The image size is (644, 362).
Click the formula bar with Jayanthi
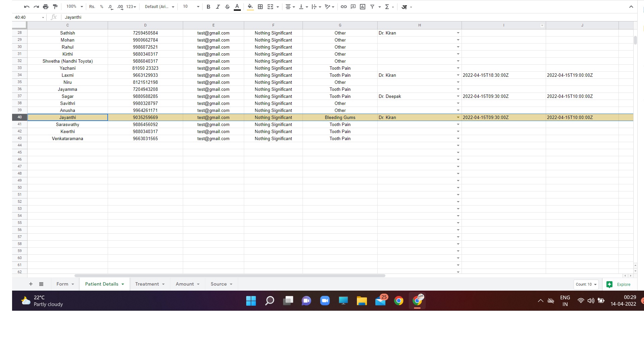tap(349, 17)
